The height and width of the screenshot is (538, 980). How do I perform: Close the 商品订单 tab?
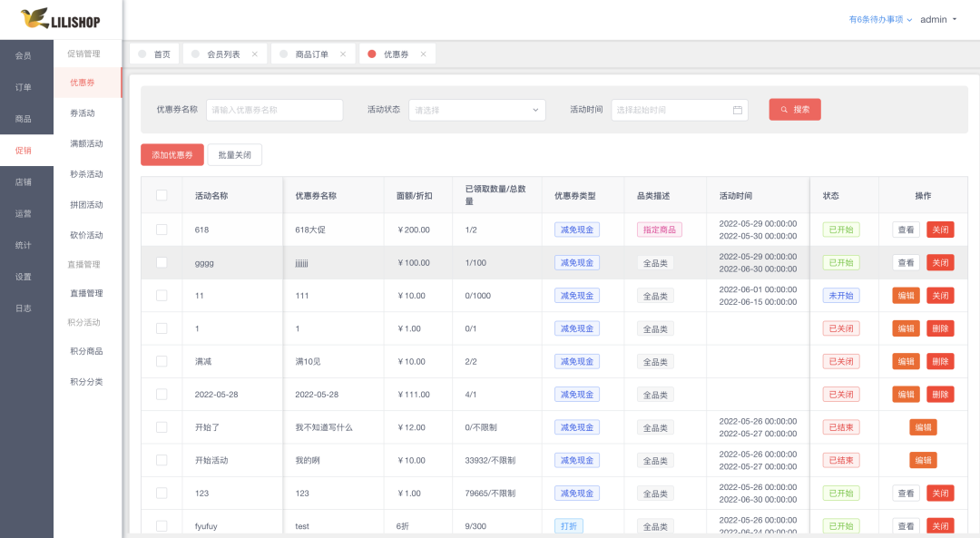(x=343, y=54)
